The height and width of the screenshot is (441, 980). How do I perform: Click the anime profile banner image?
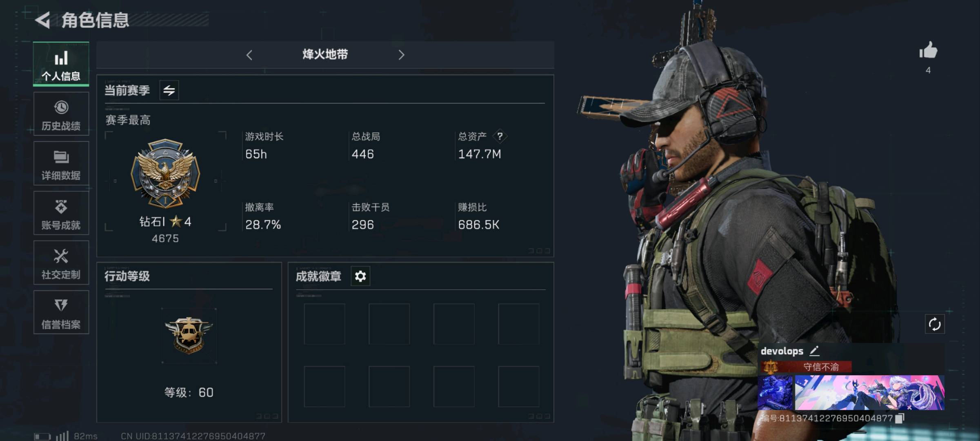869,393
